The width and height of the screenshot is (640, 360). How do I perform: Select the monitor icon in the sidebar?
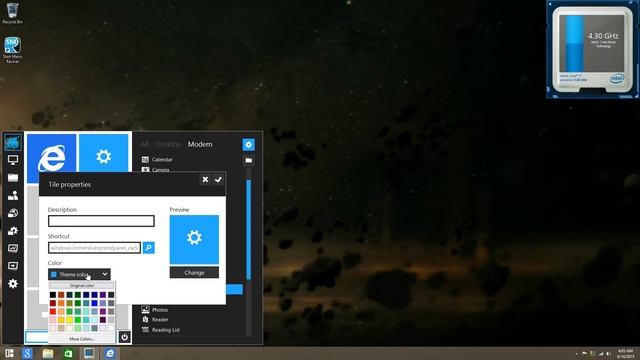coord(13,160)
